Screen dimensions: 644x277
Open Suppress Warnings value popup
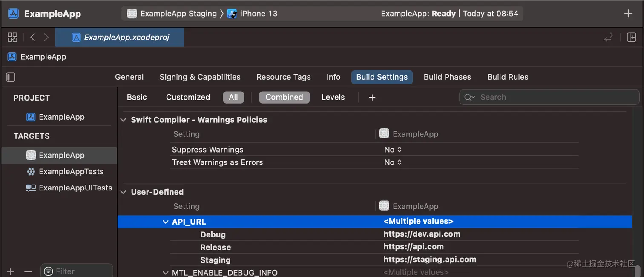(393, 150)
